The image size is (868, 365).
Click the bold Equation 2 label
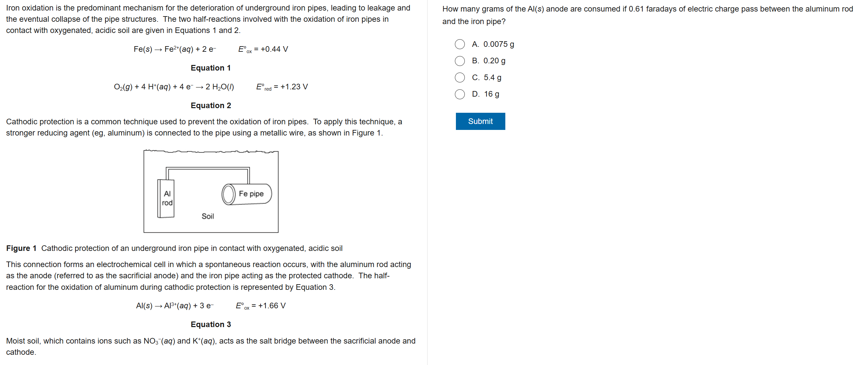[x=210, y=106]
